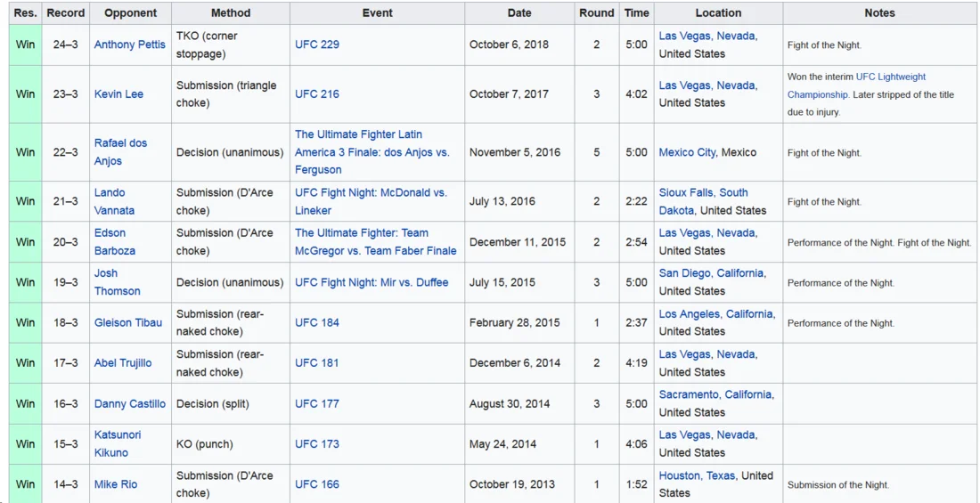Click the Gleison Tibau link
This screenshot has height=503, width=980.
click(x=128, y=322)
